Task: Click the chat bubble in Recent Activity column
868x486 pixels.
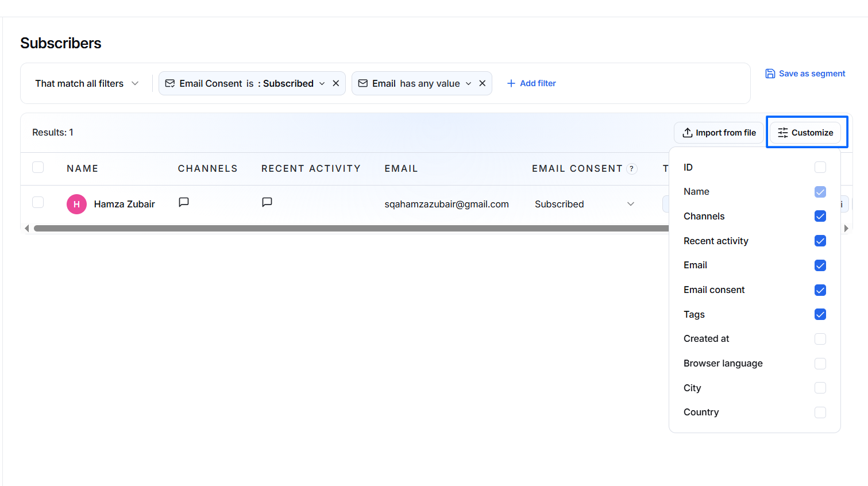Action: click(x=267, y=202)
